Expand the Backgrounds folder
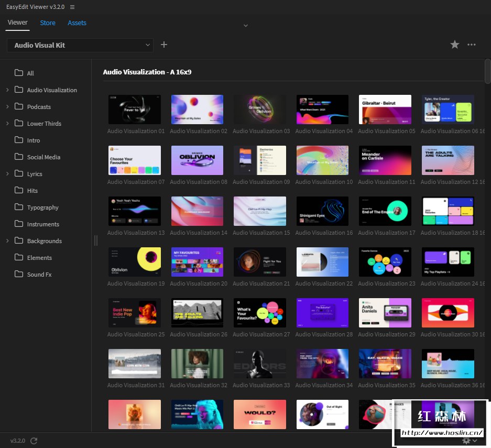491x448 pixels. [7, 241]
